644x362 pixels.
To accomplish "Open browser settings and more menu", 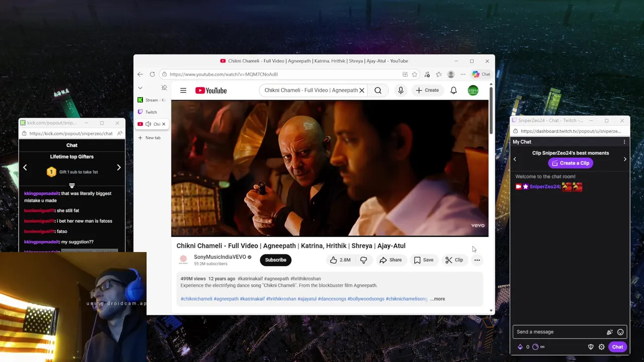I will 463,74.
